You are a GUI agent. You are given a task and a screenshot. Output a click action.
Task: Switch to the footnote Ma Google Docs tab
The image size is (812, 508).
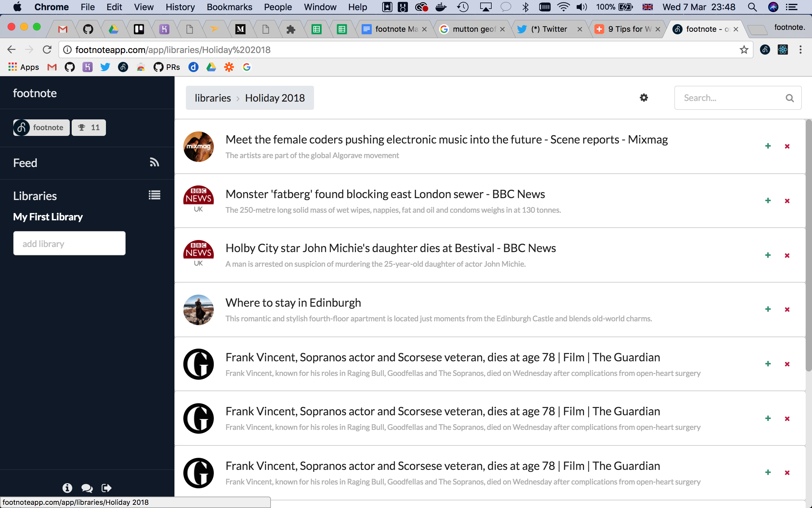point(395,29)
